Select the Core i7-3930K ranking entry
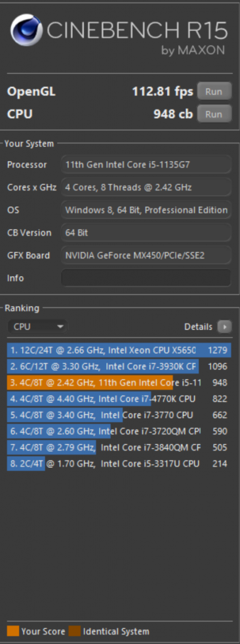The image size is (240, 644). 119,367
